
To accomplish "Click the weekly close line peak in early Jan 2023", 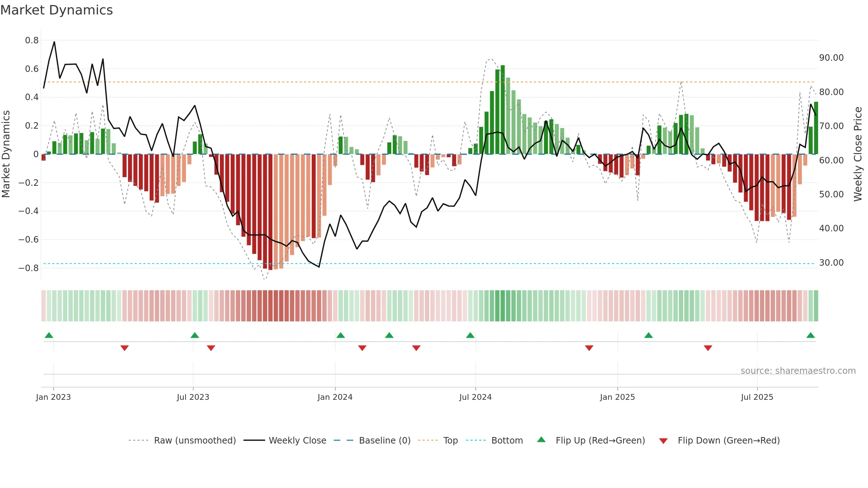I will coord(54,42).
